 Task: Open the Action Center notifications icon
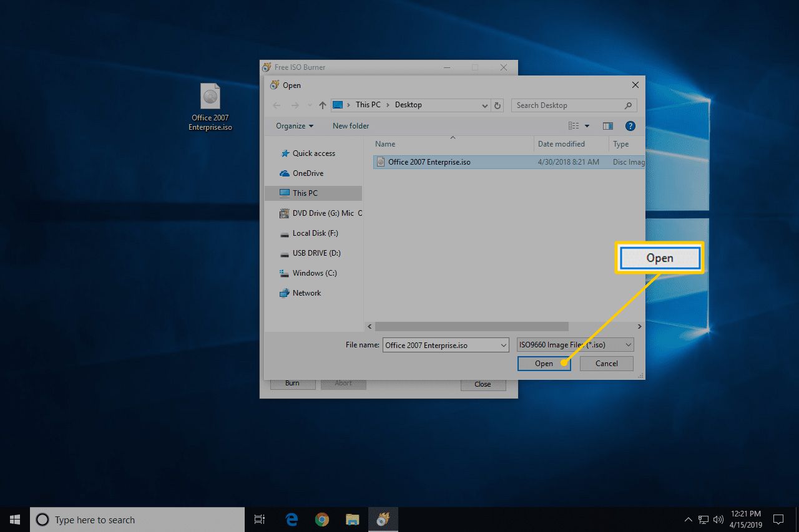pos(778,520)
